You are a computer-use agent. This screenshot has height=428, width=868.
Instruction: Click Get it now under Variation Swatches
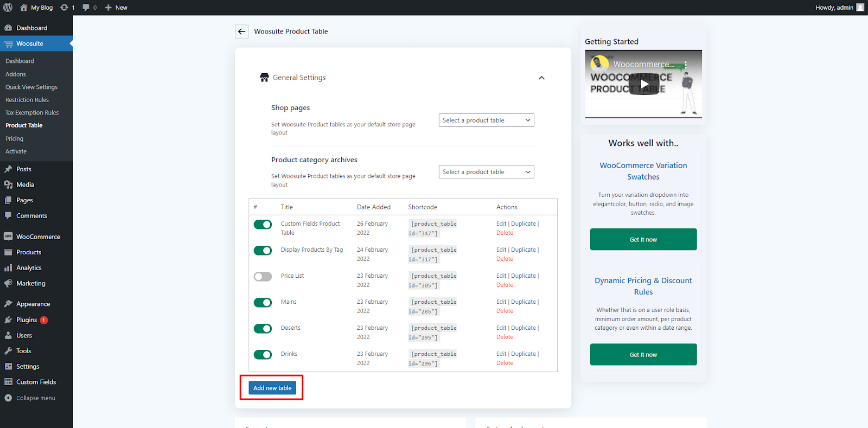(x=643, y=239)
